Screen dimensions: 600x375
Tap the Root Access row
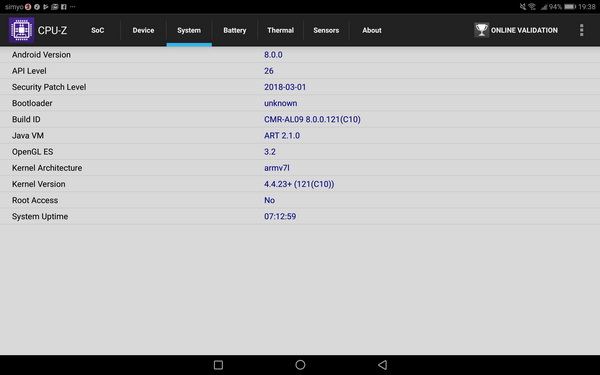(300, 200)
